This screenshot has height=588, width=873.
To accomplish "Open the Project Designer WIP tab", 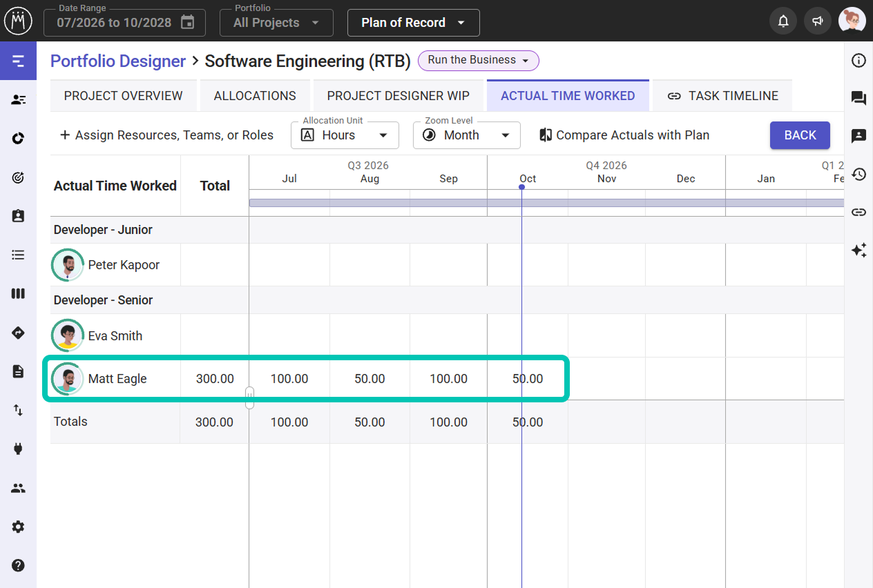I will click(x=399, y=96).
